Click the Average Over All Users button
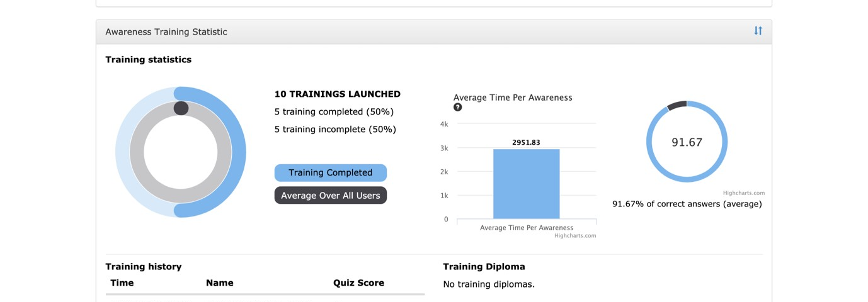 331,196
